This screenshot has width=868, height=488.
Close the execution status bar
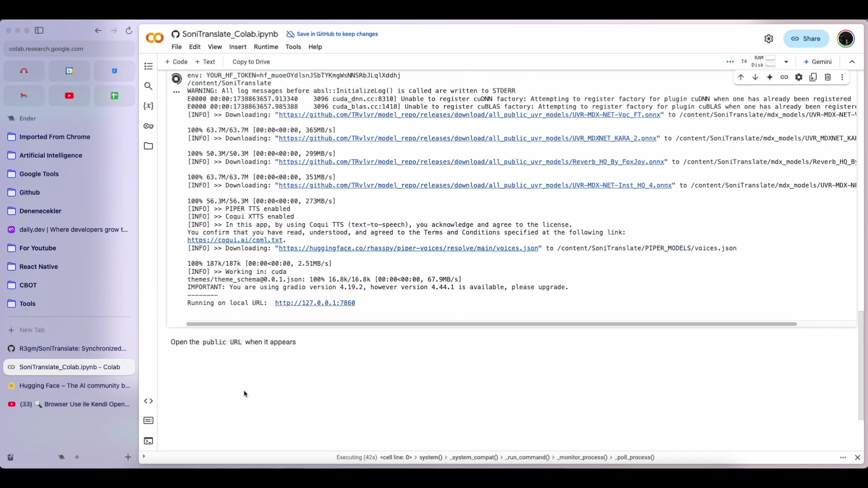[x=858, y=458]
